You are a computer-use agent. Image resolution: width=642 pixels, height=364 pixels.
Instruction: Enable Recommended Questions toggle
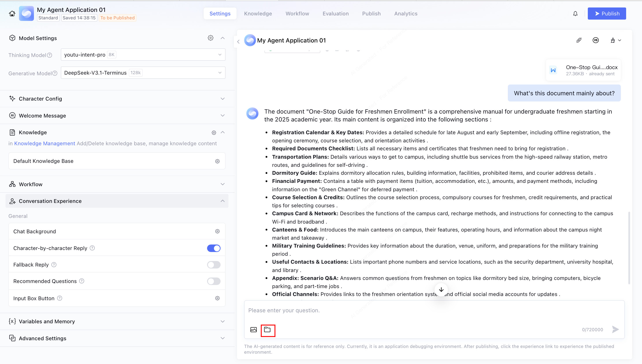pyautogui.click(x=214, y=281)
